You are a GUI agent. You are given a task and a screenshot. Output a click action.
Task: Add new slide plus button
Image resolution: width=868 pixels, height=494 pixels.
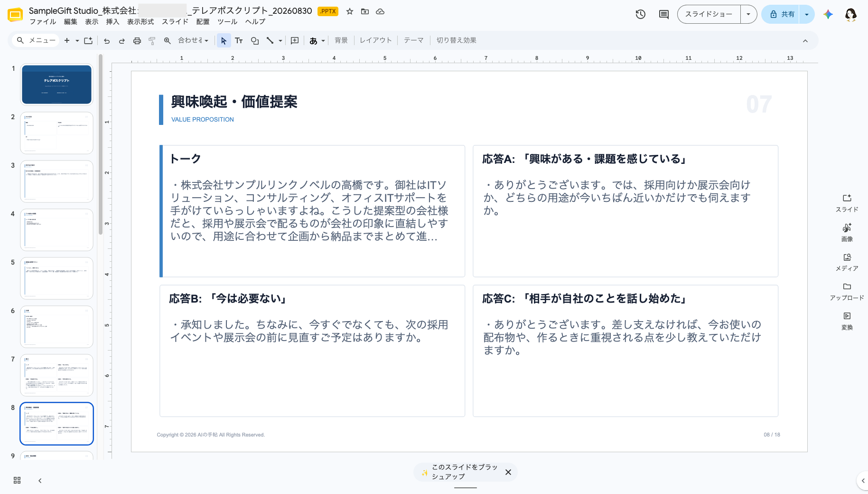(67, 41)
